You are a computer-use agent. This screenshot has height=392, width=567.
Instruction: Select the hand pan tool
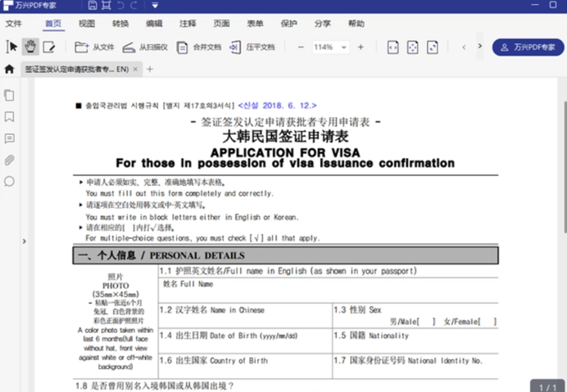click(30, 47)
